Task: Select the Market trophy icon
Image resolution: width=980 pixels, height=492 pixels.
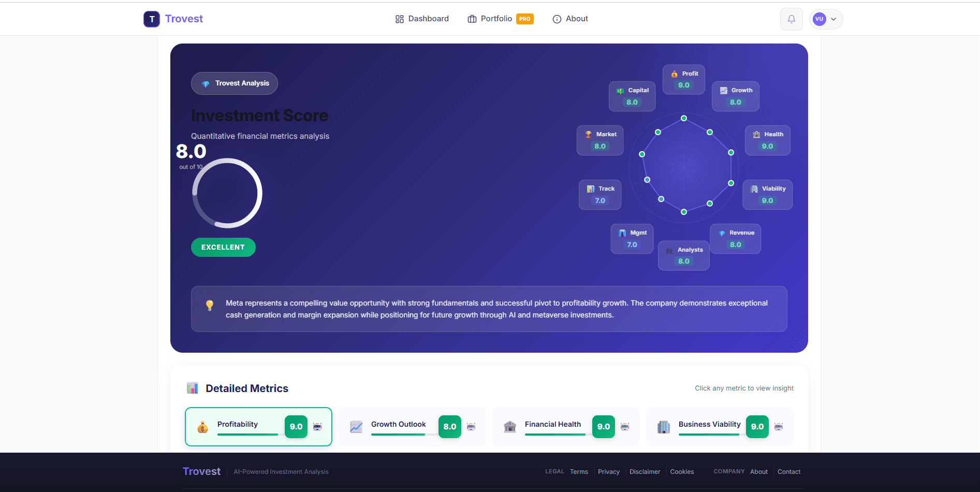Action: coord(589,134)
